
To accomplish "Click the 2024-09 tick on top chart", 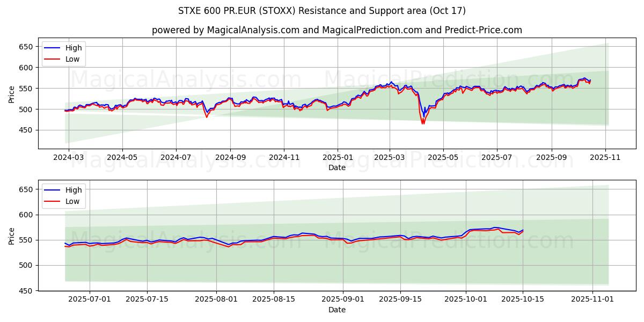I will coord(230,158).
